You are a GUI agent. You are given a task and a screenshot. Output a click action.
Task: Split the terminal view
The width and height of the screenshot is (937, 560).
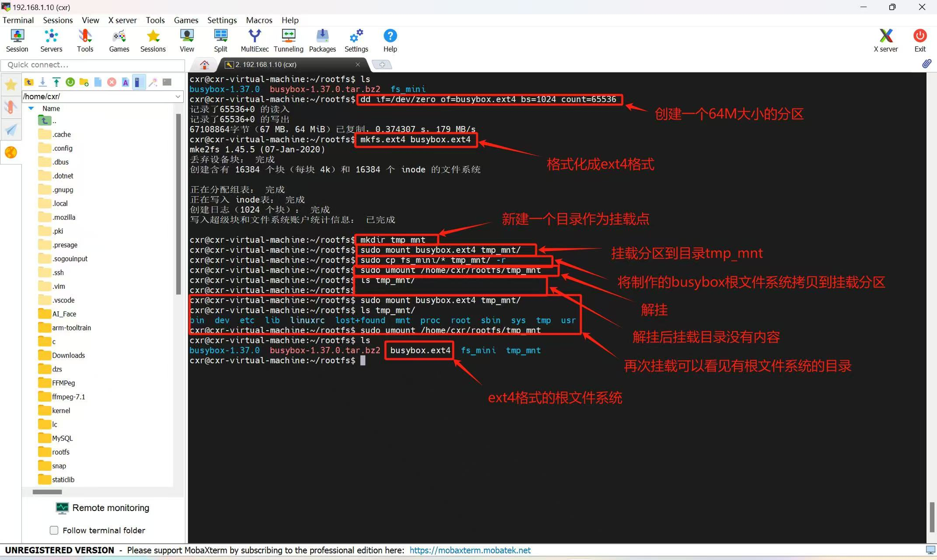click(x=220, y=40)
